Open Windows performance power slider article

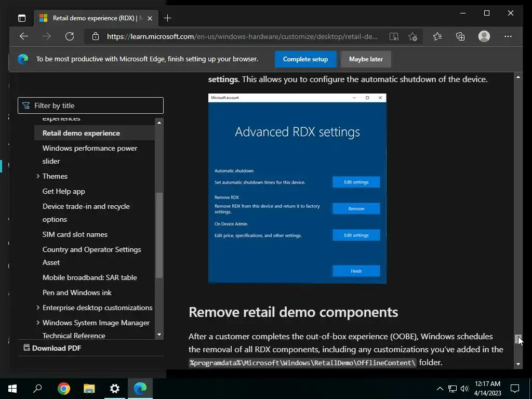89,155
